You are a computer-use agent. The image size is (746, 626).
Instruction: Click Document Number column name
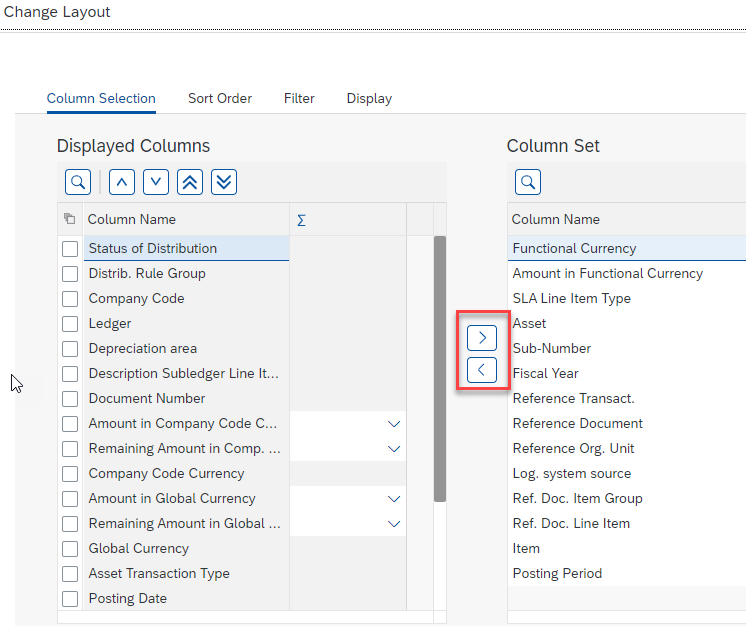pyautogui.click(x=147, y=398)
